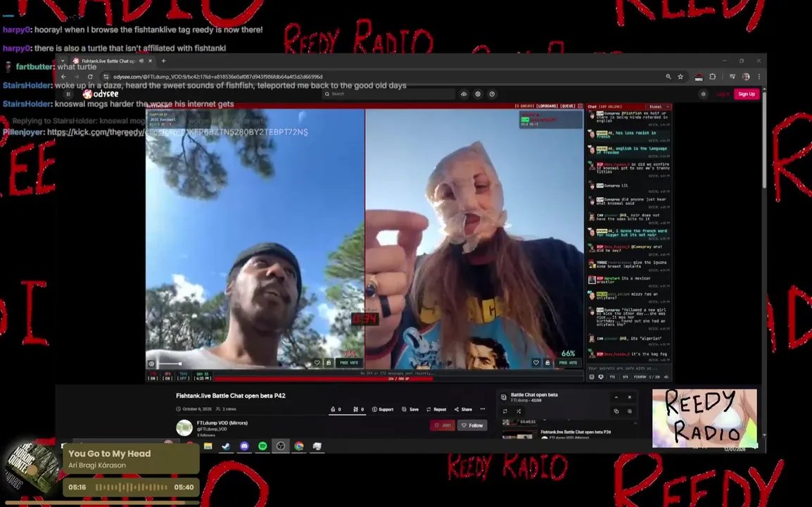
Task: Toggle the TTS button beneath chat input
Action: 612,377
